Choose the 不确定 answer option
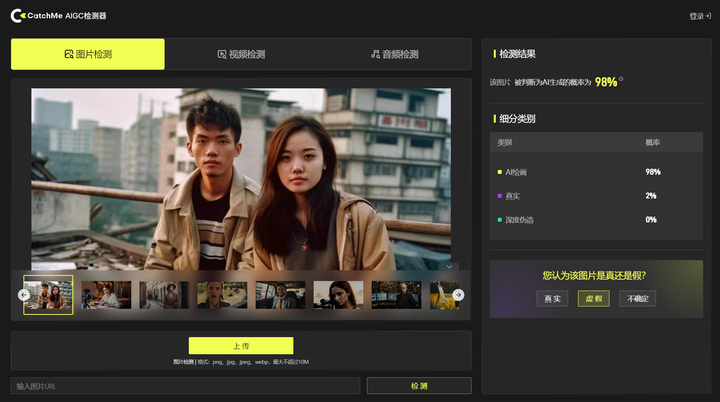The image size is (720, 402). 637,299
